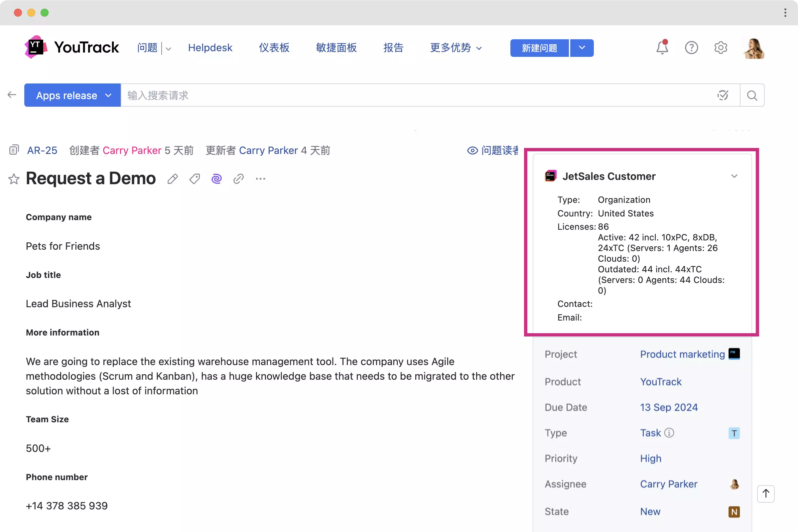Click the tag icon next to title
This screenshot has width=798, height=532.
point(195,179)
